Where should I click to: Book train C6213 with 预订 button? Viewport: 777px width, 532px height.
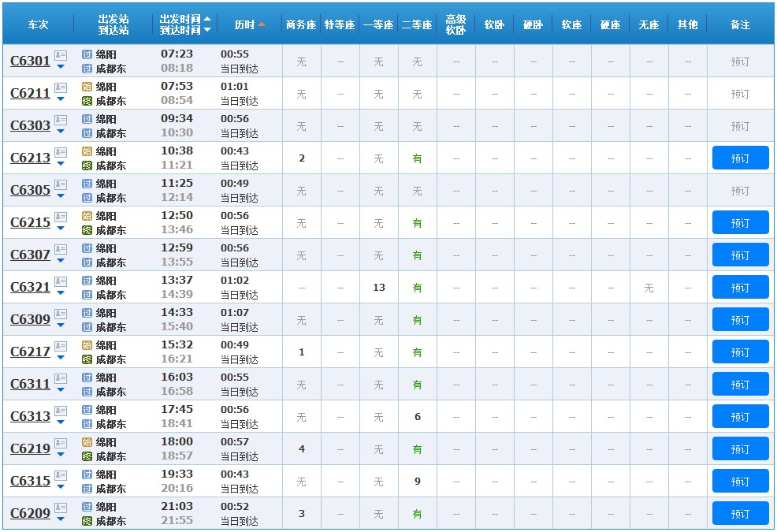[740, 158]
